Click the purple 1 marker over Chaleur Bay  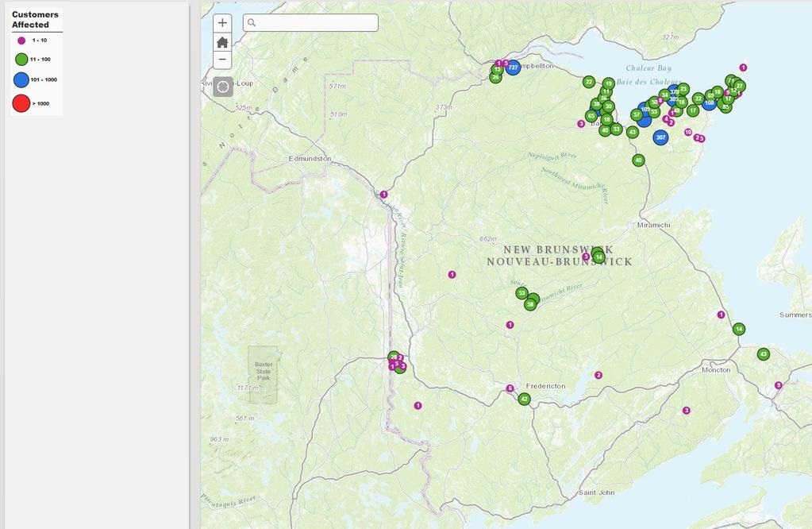(743, 68)
